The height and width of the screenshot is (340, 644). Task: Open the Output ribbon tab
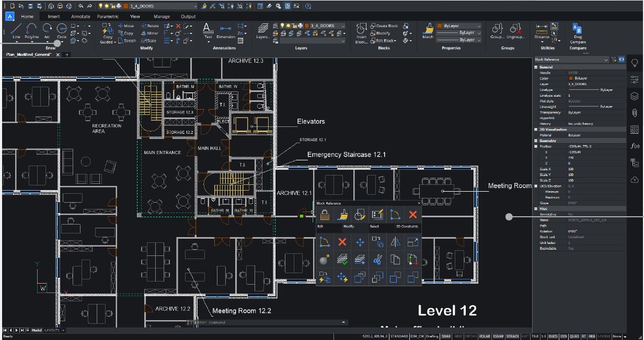pyautogui.click(x=189, y=16)
